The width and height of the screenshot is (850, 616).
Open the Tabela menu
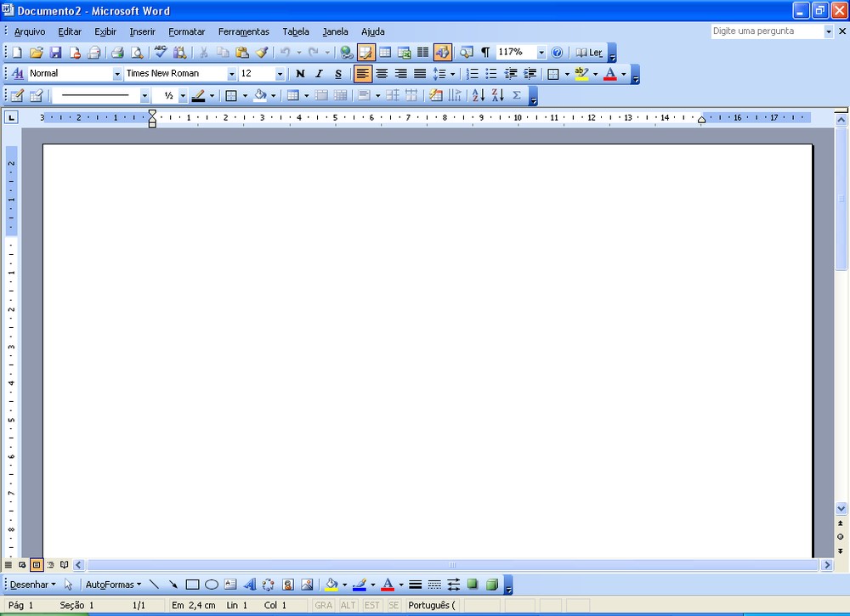[296, 31]
